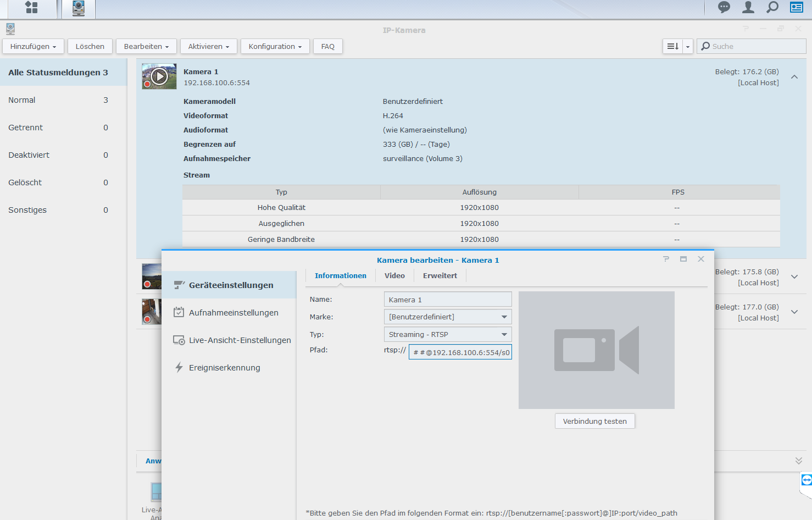Open Aufnahmeeinstellungen in the sidebar
Viewport: 812px width, 520px height.
(233, 313)
